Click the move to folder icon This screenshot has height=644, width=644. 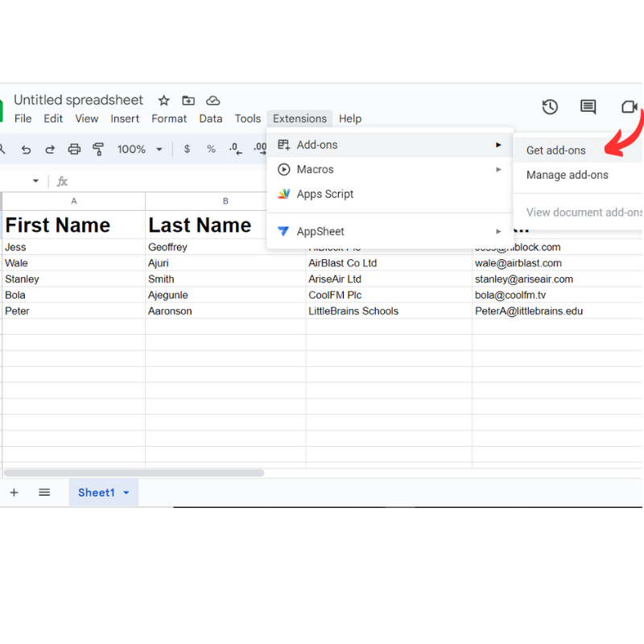coord(188,100)
